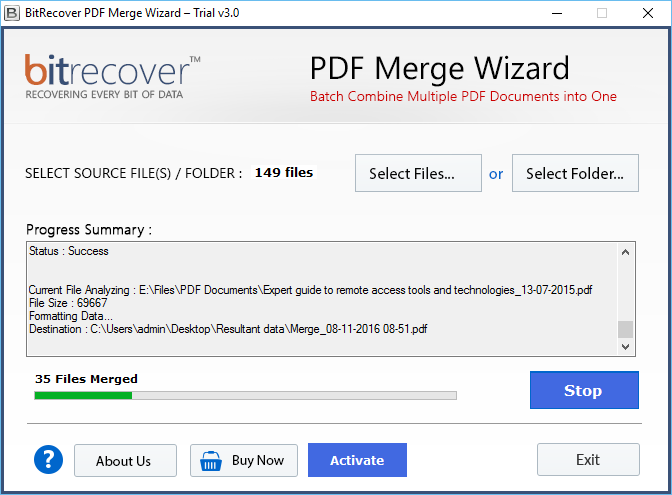
Task: Stop the ongoing merge process
Action: 583,390
